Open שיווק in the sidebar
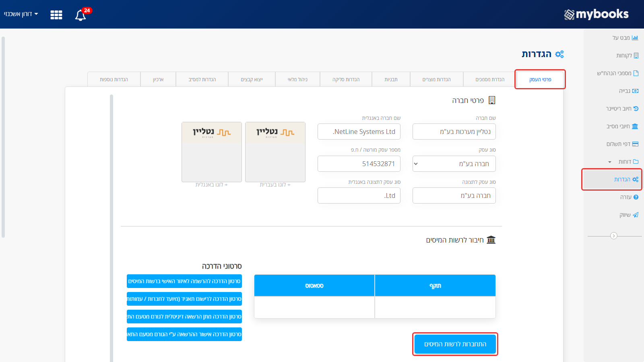This screenshot has width=644, height=362. 629,215
